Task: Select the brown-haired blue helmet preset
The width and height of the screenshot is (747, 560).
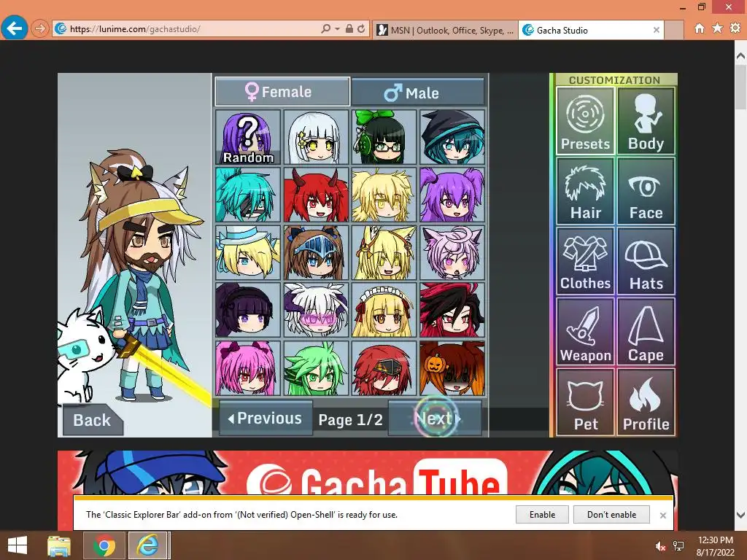Action: click(x=316, y=252)
